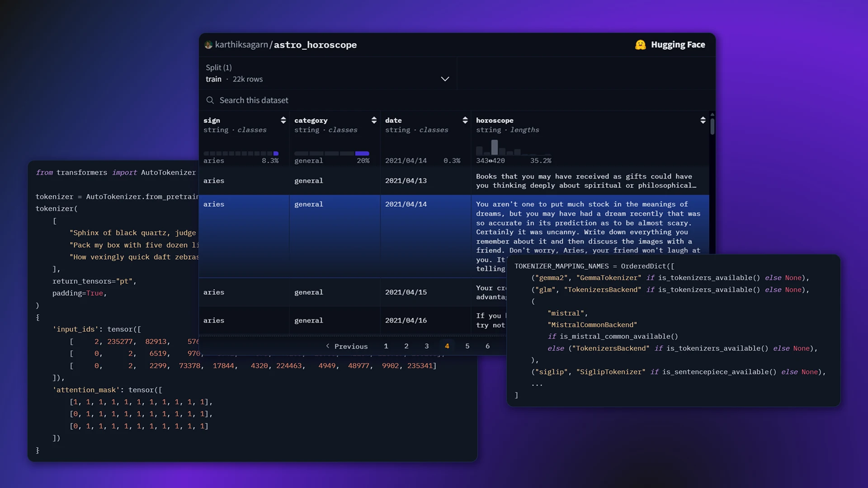Open the astro_horoscope dataset link
Viewport: 868px width, 488px height.
point(315,45)
